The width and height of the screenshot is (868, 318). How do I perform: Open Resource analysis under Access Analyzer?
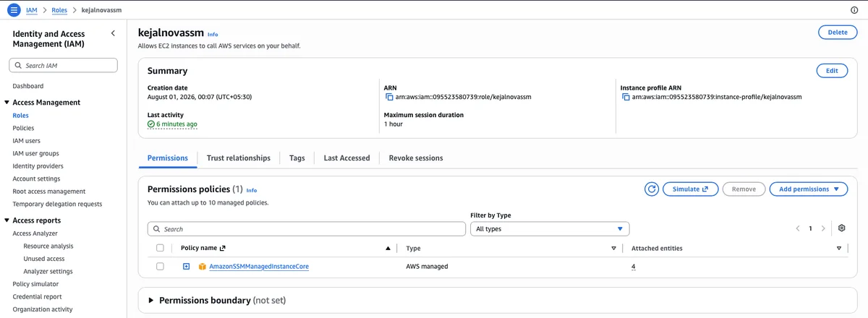point(48,246)
